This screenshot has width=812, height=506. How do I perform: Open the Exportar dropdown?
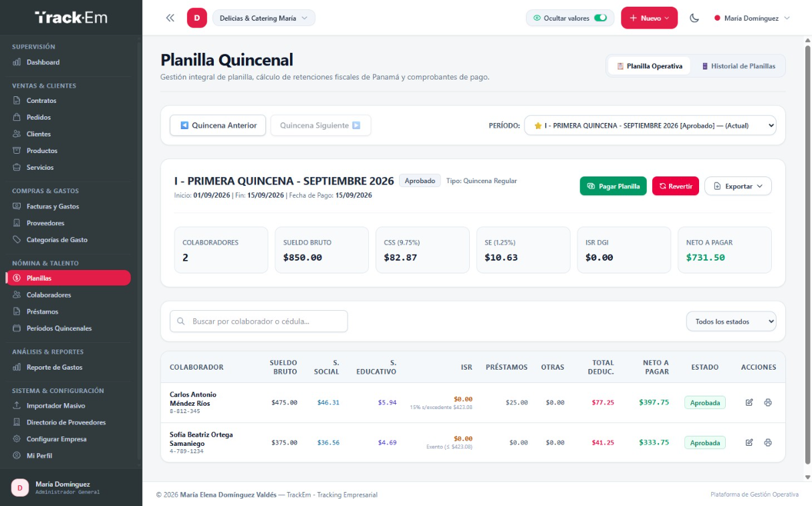(x=738, y=186)
